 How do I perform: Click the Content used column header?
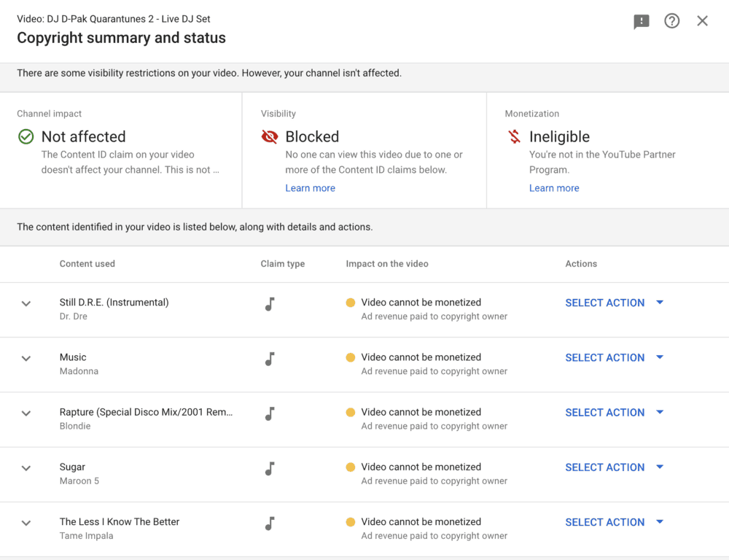[87, 264]
